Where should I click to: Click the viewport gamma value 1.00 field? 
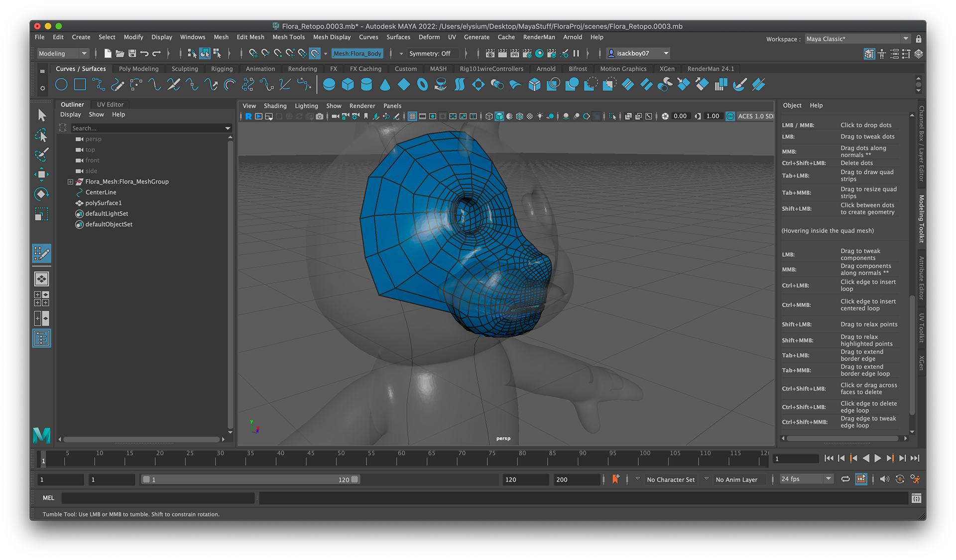[713, 116]
